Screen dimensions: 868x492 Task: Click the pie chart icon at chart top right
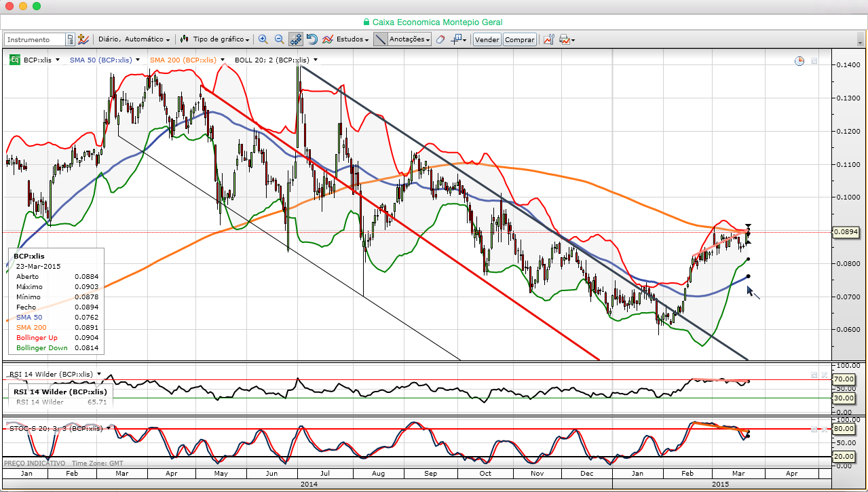click(799, 61)
